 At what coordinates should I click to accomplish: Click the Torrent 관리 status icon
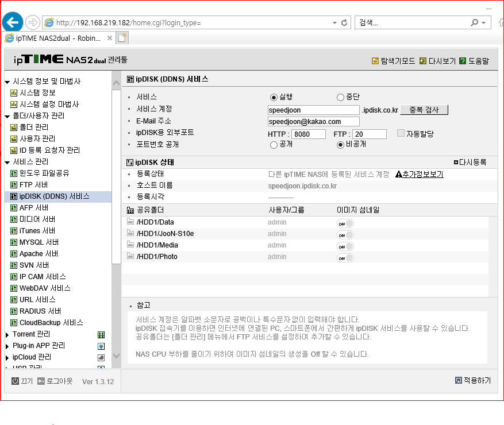coord(101,335)
